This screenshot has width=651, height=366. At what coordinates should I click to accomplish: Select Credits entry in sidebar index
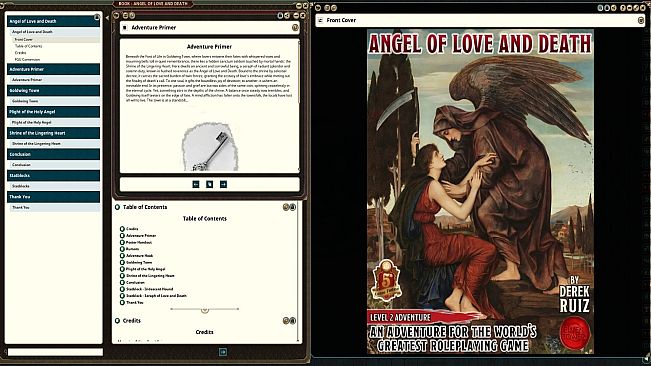(x=55, y=53)
